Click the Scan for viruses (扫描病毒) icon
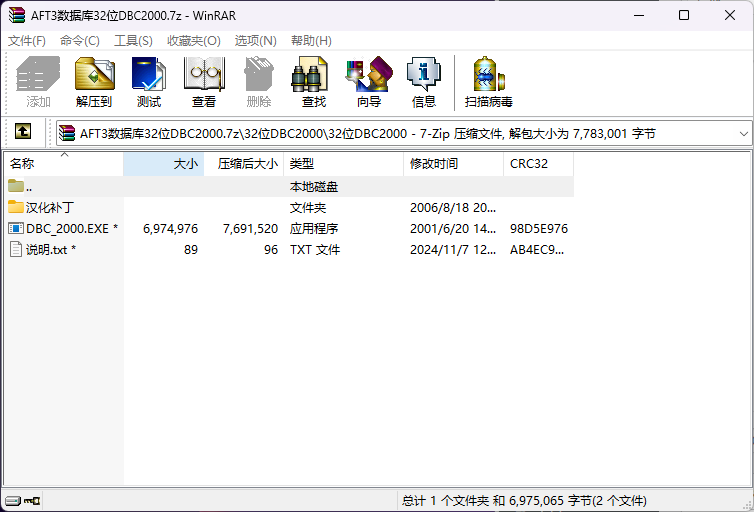The height and width of the screenshot is (512, 754). (x=488, y=82)
